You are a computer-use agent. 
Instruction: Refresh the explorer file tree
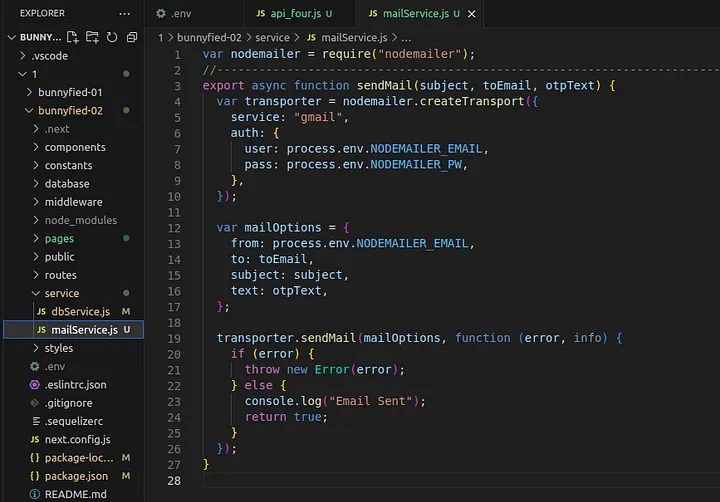(112, 37)
